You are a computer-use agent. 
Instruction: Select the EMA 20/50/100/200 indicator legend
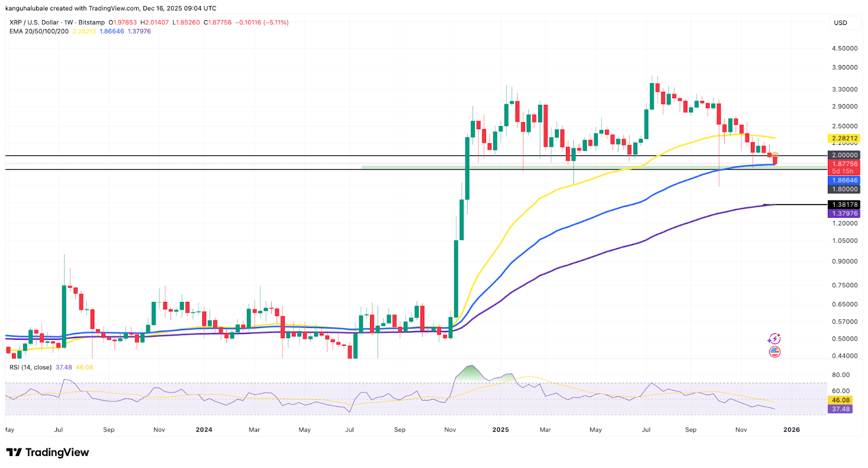(39, 31)
